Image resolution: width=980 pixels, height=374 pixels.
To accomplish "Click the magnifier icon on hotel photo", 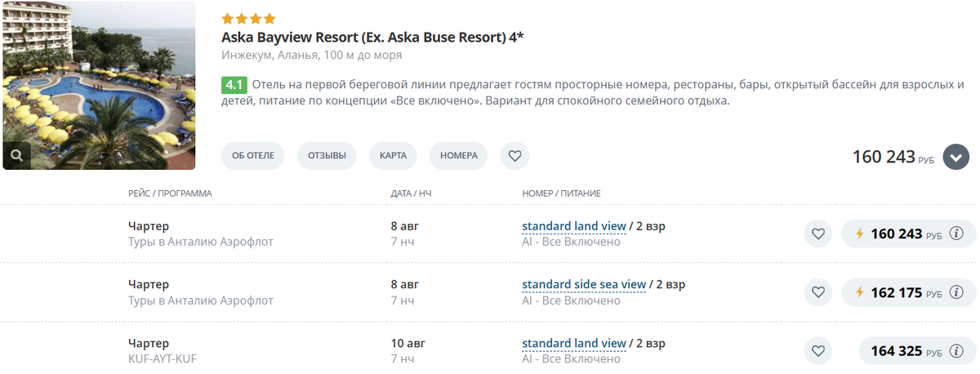I will 17,154.
